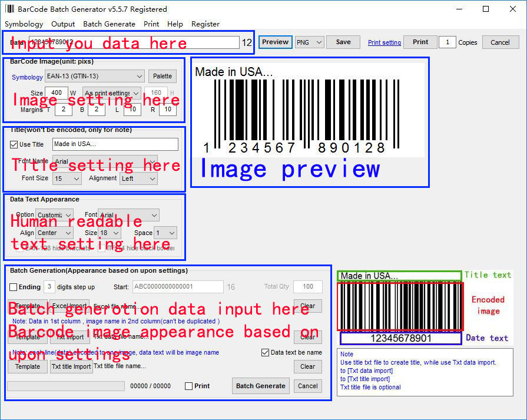Viewport: 527px width, 420px height.
Task: Minimize the application window
Action: tap(459, 9)
